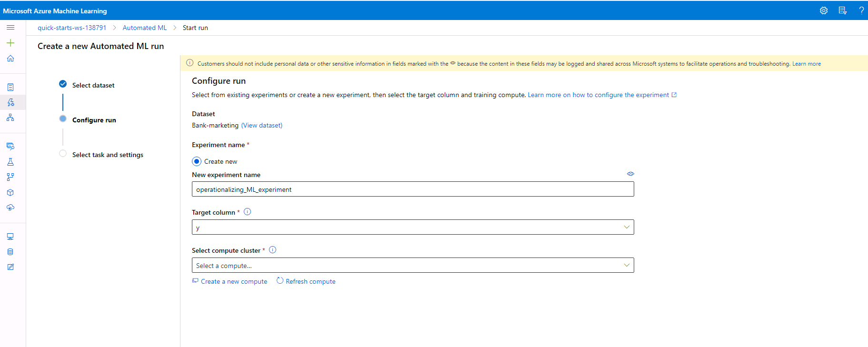Click the green plus Create new icon
Viewport: 868px width, 347px height.
coord(10,43)
